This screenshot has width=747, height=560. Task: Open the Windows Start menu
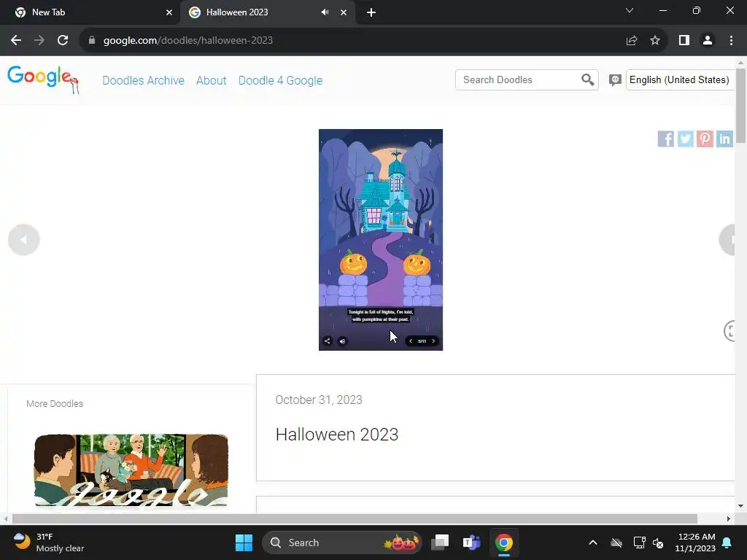tap(244, 542)
